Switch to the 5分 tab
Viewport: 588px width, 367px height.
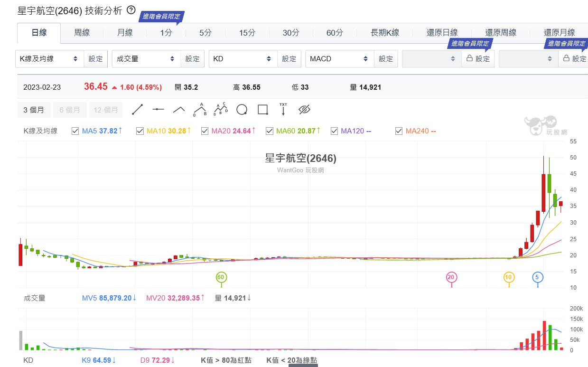coord(205,33)
